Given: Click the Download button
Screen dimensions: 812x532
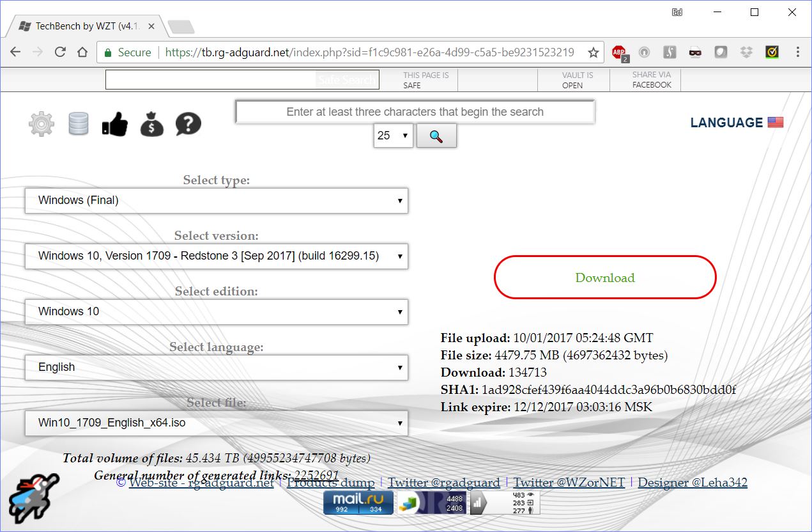Looking at the screenshot, I should tap(605, 277).
